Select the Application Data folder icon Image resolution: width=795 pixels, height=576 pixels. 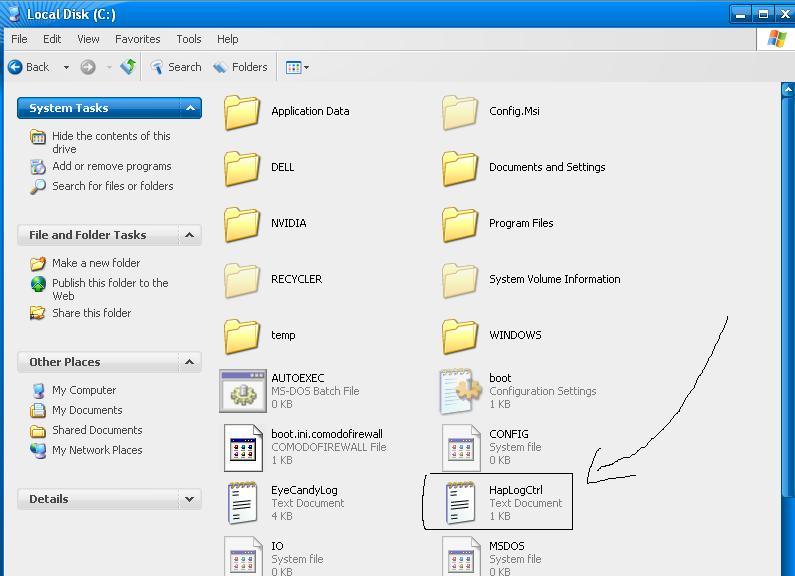point(242,112)
